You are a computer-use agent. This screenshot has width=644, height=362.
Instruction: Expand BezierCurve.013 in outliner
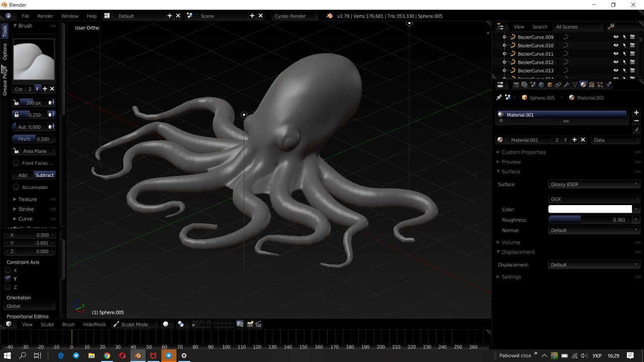505,70
